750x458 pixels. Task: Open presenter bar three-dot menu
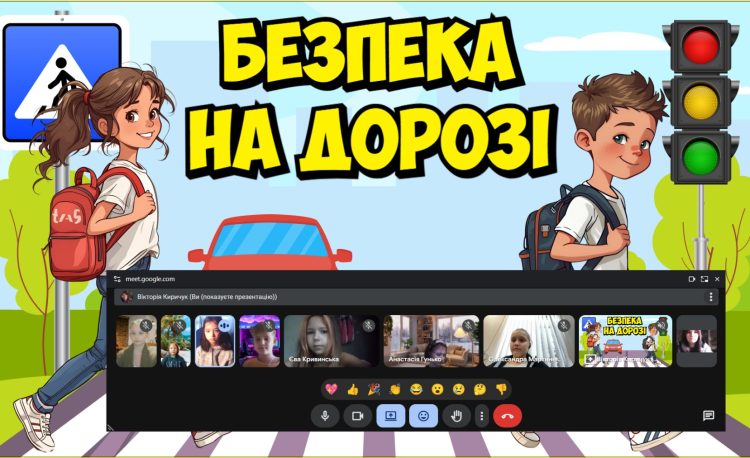coord(711,297)
